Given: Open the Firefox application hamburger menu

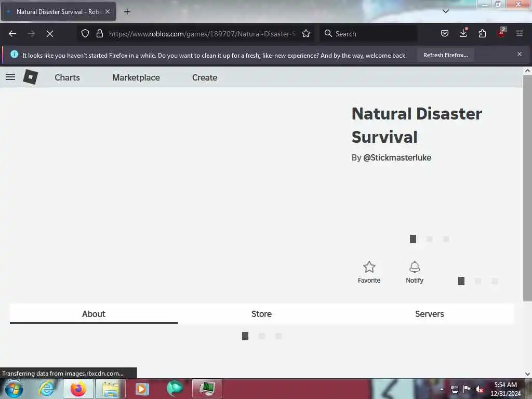Looking at the screenshot, I should coord(520,33).
